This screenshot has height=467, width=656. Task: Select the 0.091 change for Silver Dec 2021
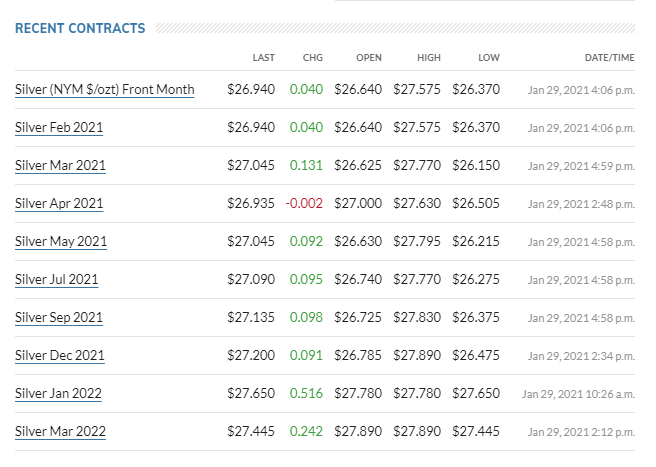click(x=306, y=356)
